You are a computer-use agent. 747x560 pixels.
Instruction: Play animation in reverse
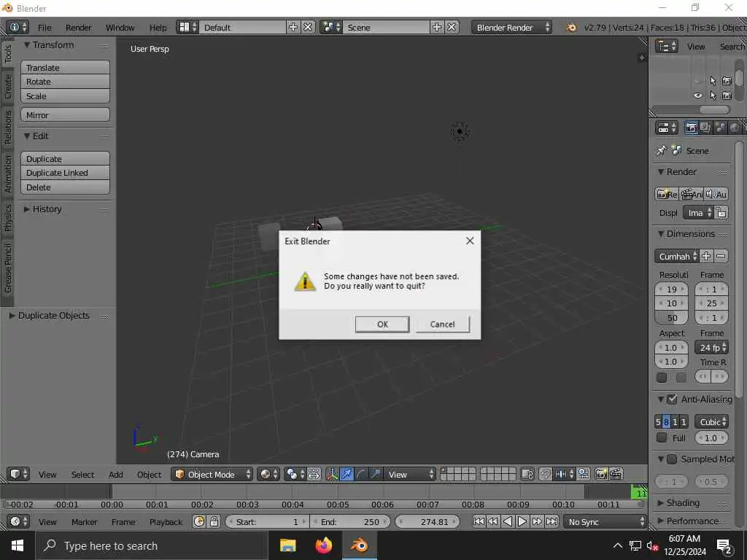508,521
